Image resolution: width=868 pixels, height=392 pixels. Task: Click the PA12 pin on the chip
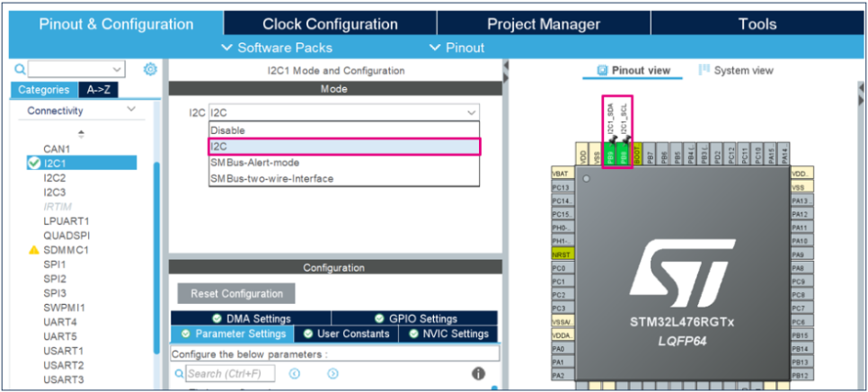pyautogui.click(x=802, y=214)
